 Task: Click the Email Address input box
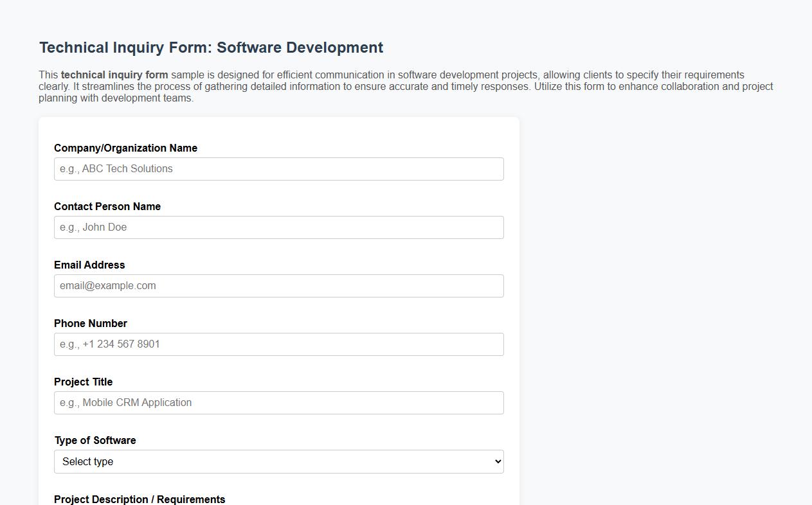278,285
